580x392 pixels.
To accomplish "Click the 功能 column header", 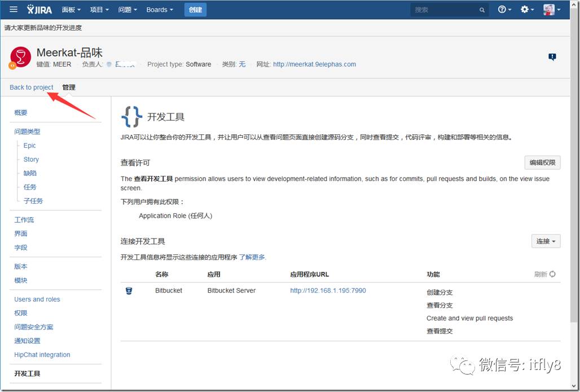I will [x=433, y=274].
